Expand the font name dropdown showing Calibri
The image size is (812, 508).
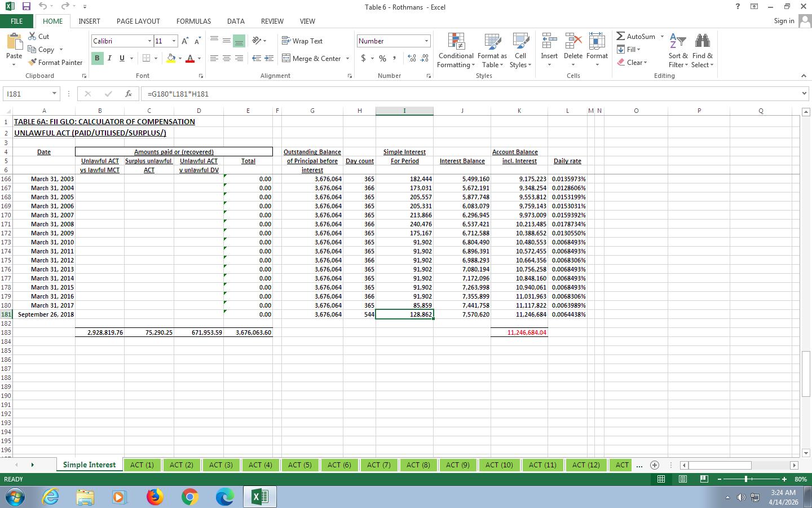[149, 41]
